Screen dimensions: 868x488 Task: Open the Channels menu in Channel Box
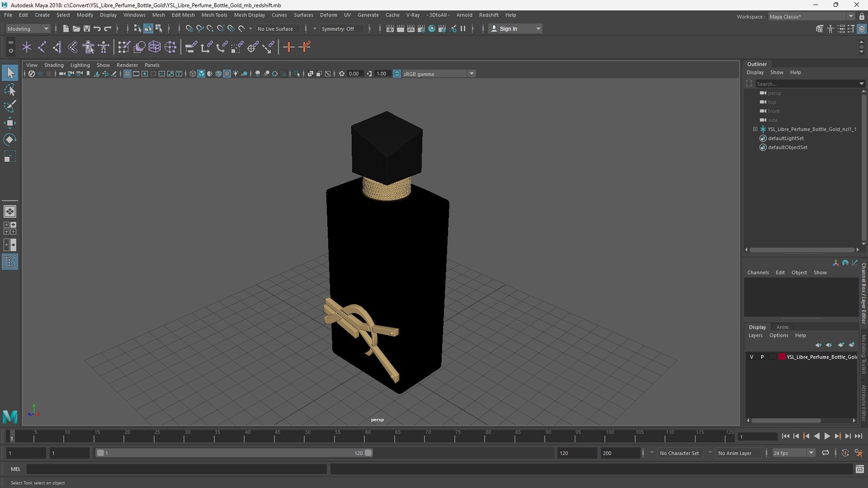point(758,272)
